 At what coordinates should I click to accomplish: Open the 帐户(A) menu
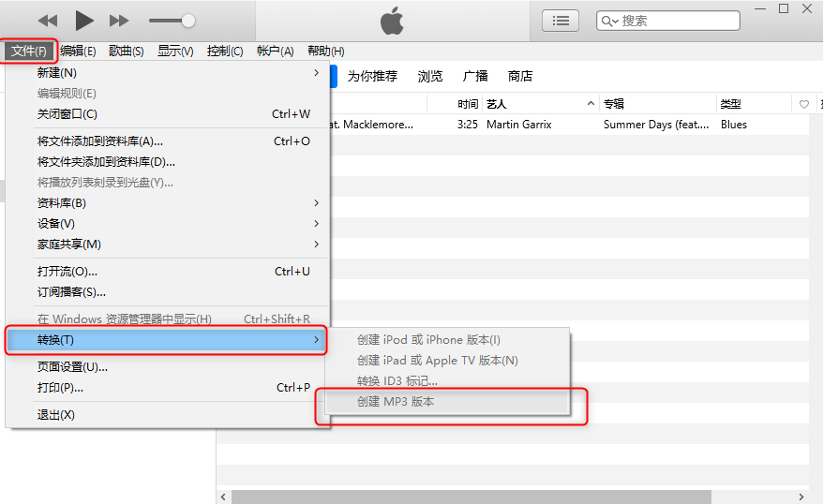pyautogui.click(x=275, y=52)
